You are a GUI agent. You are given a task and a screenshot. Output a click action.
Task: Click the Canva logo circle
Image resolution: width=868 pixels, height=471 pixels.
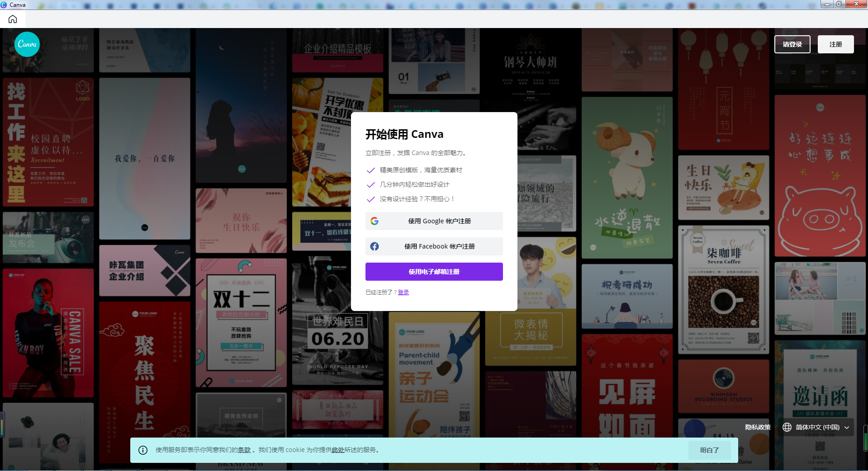point(27,44)
